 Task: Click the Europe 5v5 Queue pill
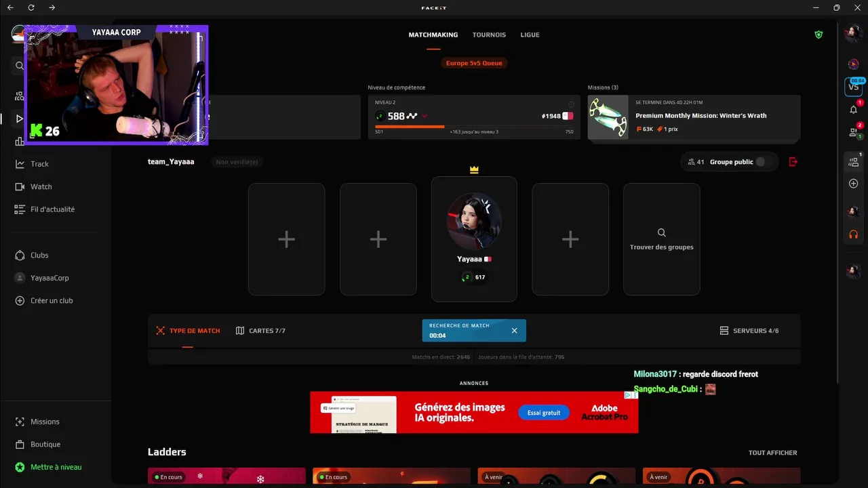pos(474,63)
